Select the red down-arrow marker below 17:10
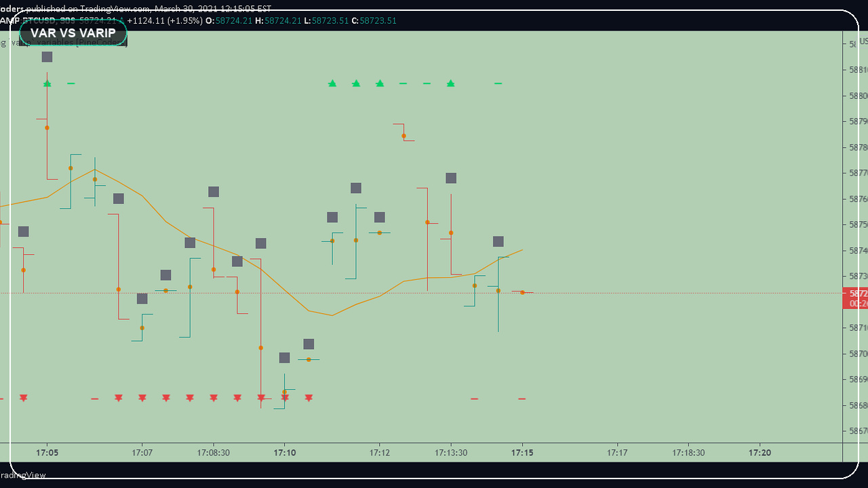This screenshot has height=488, width=868. click(284, 399)
